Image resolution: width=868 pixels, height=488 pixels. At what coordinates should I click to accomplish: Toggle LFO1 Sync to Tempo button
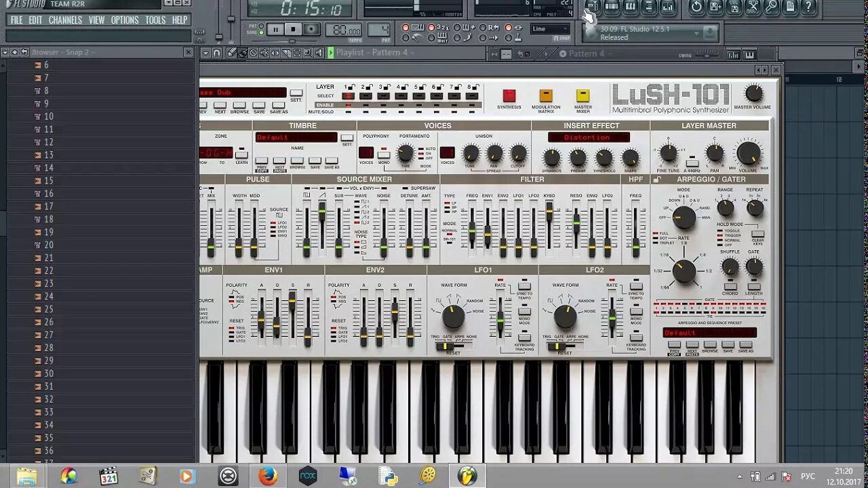524,287
